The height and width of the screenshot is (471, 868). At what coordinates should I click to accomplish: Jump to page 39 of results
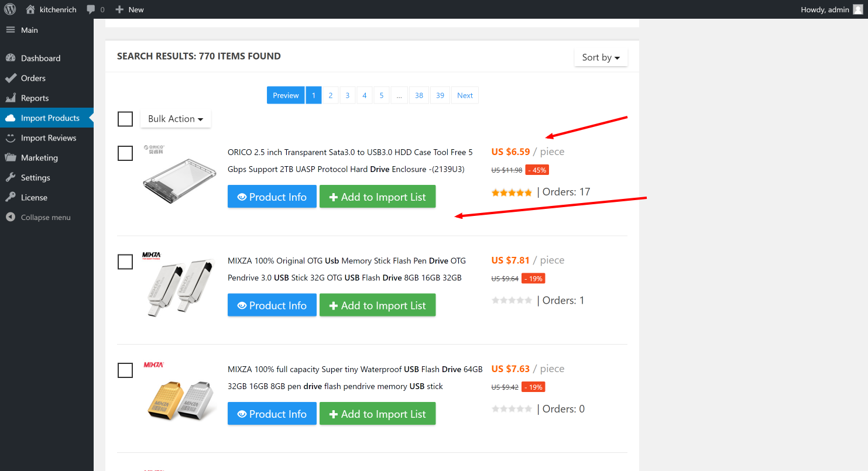click(440, 95)
